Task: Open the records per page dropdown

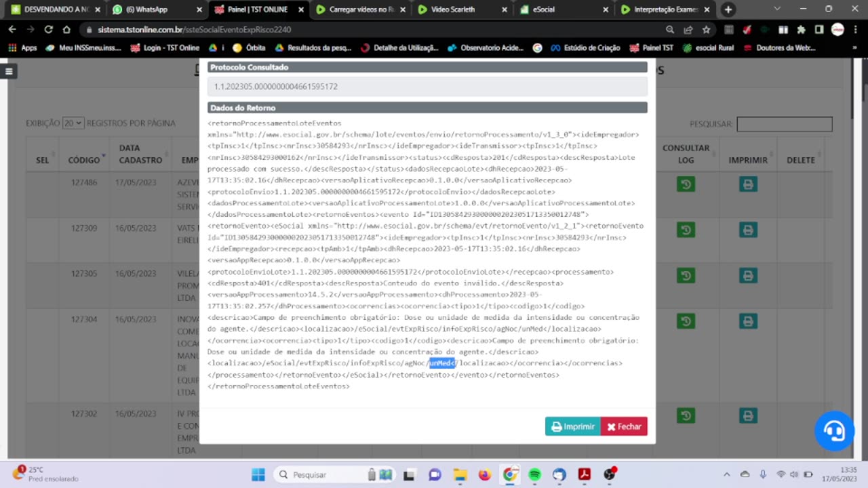Action: pos(73,123)
